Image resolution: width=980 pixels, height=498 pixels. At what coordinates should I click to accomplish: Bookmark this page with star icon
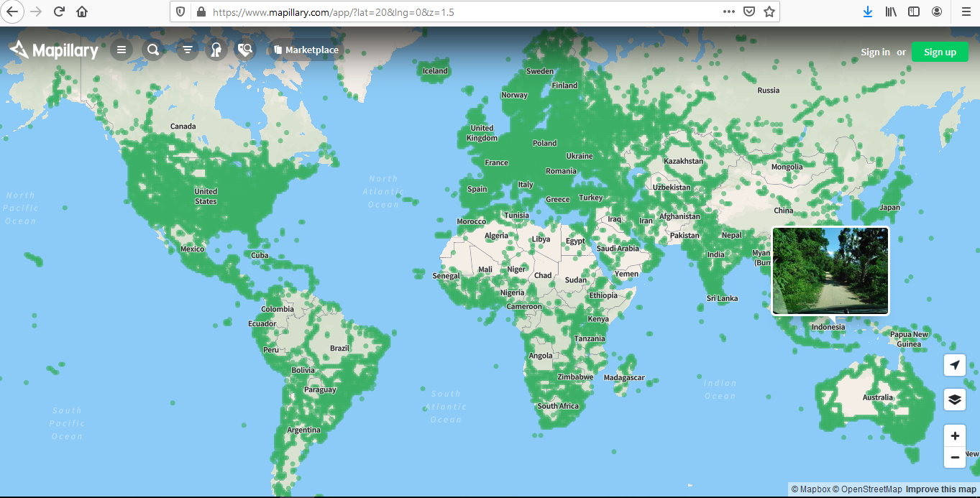pyautogui.click(x=769, y=11)
